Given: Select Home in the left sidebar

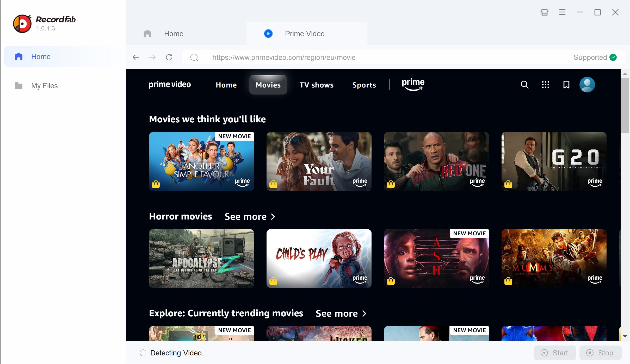Looking at the screenshot, I should 63,57.
